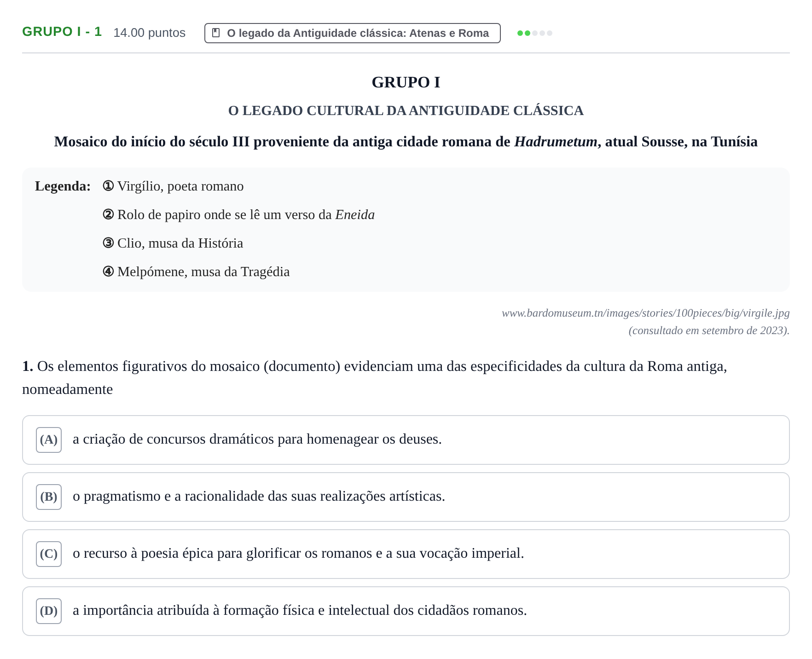Click the (A) letter badge
This screenshot has width=812, height=659.
pos(49,439)
